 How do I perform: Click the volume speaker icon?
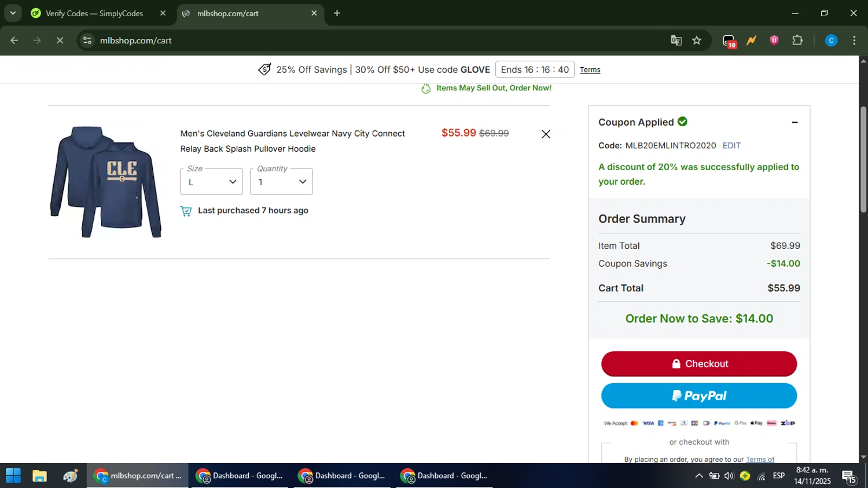[729, 476]
